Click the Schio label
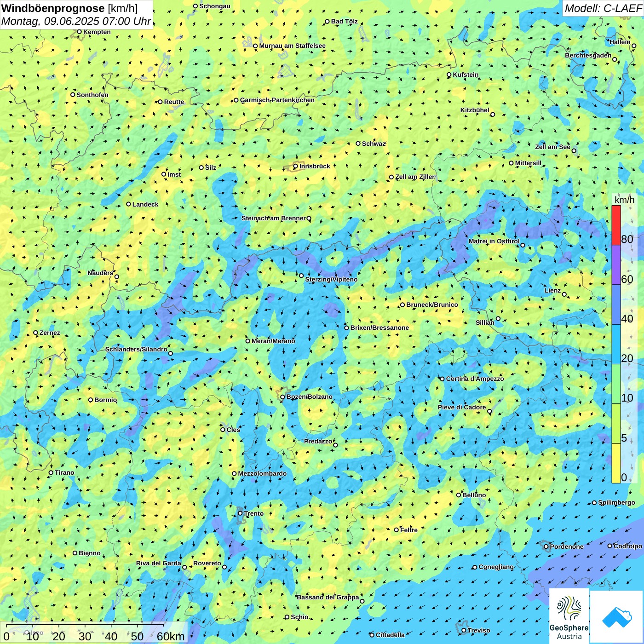This screenshot has width=644, height=644. point(299,617)
